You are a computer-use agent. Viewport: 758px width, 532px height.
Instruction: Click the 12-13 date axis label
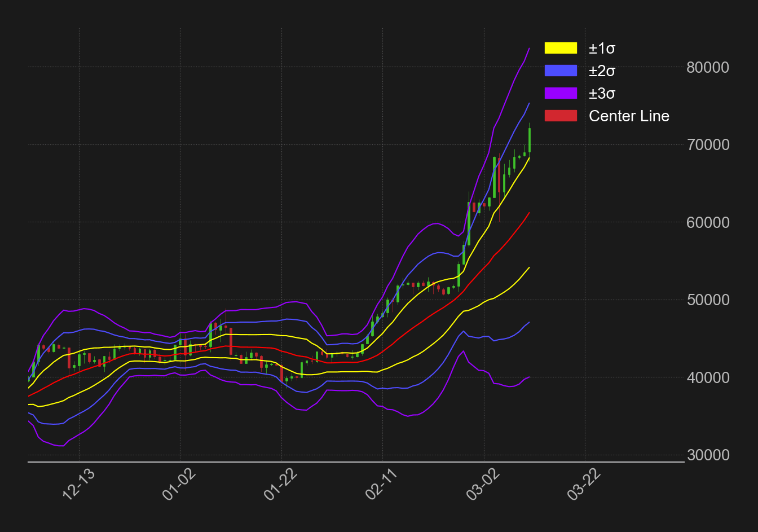coord(76,484)
